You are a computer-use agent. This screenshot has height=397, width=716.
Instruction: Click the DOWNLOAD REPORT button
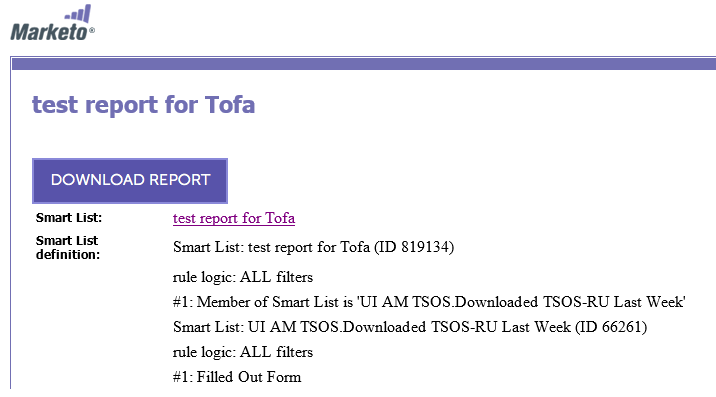click(x=130, y=180)
